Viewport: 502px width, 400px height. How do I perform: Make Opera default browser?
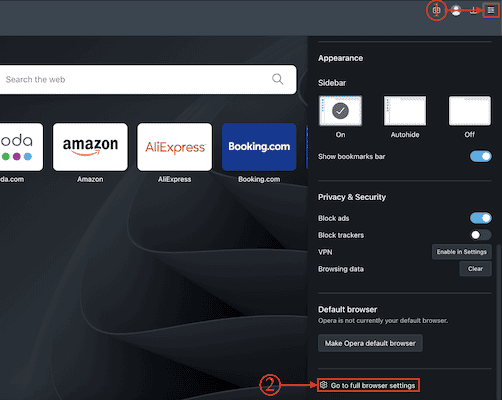click(x=370, y=343)
